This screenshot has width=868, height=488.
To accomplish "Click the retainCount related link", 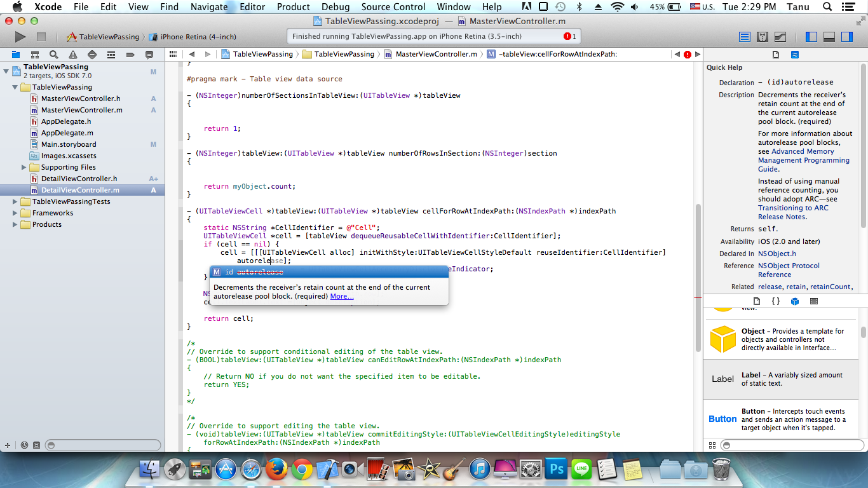I will click(831, 287).
